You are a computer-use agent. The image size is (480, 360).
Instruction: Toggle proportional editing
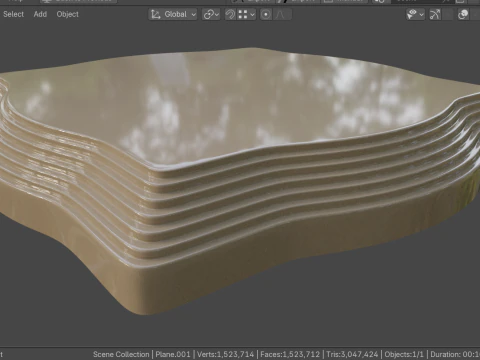pos(266,14)
